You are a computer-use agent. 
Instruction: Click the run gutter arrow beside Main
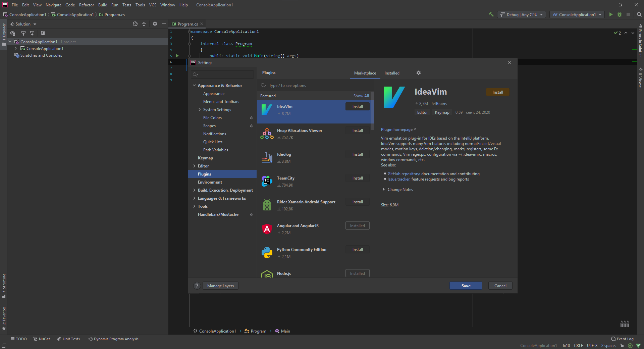click(x=177, y=56)
